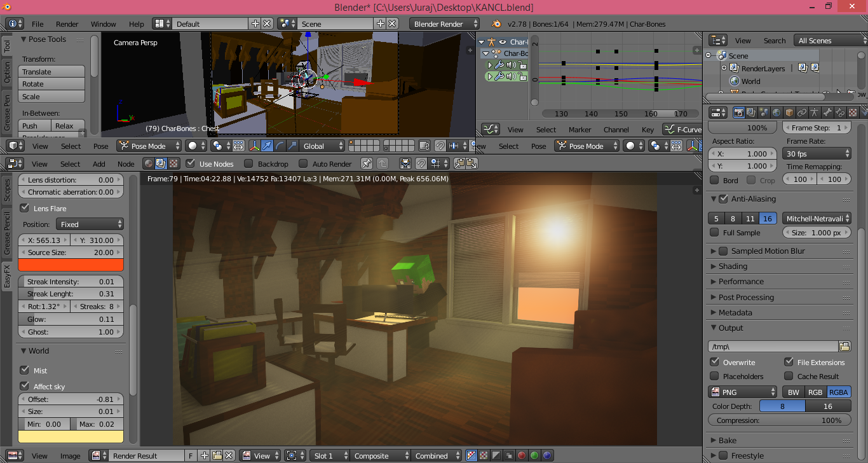Open the Armature data properties tab
This screenshot has width=868, height=463.
(815, 113)
